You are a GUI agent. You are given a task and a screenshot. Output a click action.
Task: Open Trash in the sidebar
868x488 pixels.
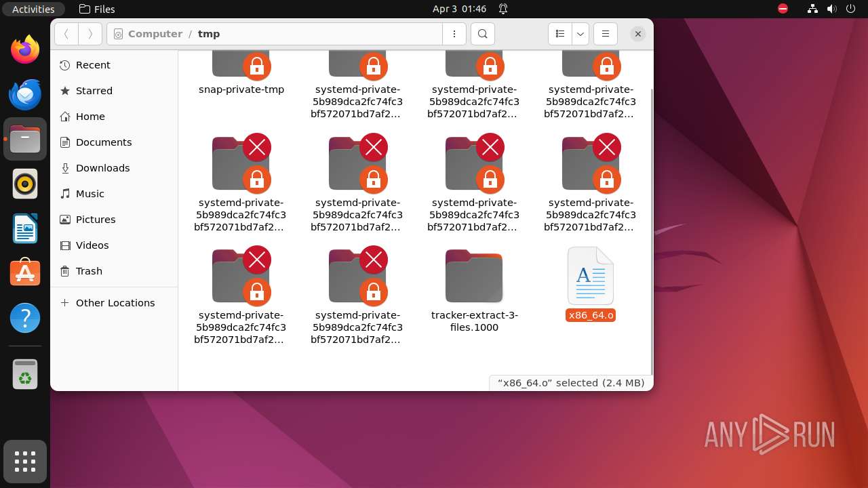[114, 271]
